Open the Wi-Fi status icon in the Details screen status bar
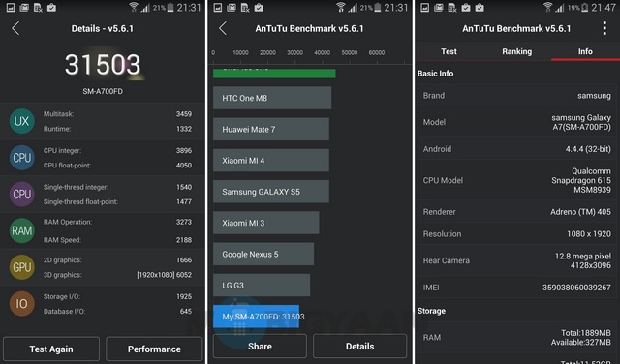This screenshot has height=364, width=620. coord(134,7)
